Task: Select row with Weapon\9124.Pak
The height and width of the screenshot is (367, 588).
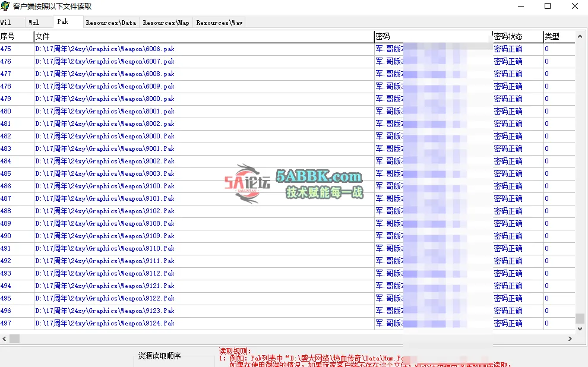Action: [x=287, y=323]
